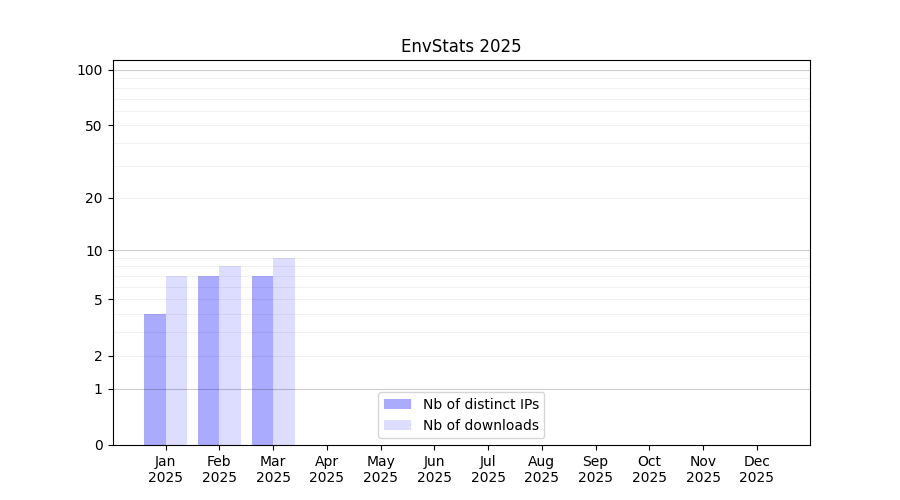Select the 'Nb of distinct IPs' legend label
The width and height of the screenshot is (900, 500).
coord(480,404)
